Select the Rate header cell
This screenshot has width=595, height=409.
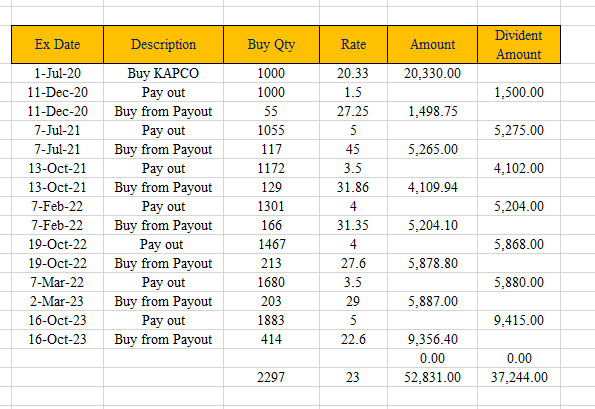(353, 44)
